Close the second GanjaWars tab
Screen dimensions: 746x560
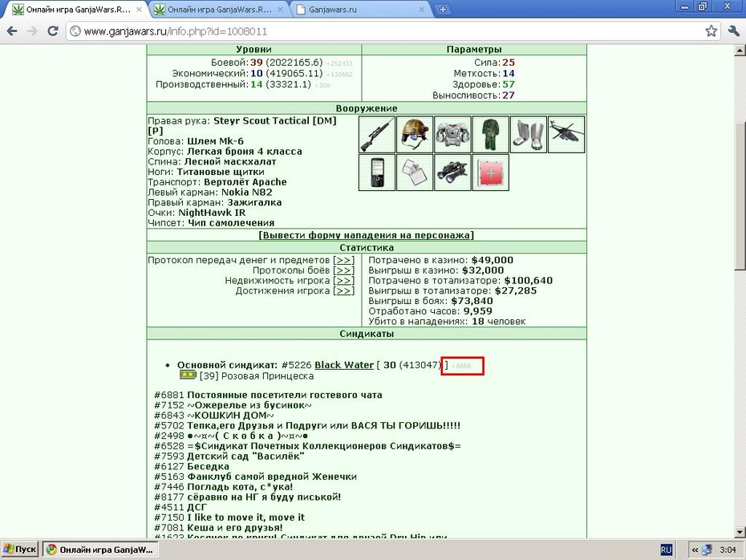pyautogui.click(x=281, y=10)
